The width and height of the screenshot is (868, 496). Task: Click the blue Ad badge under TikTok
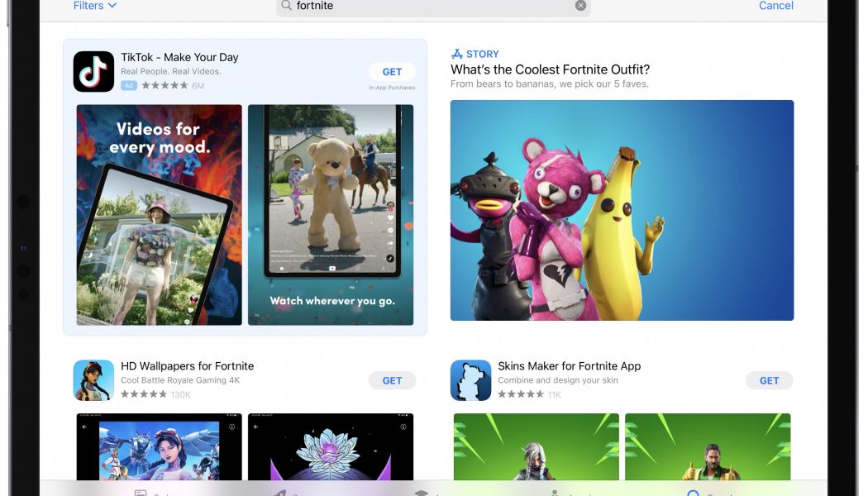point(128,86)
